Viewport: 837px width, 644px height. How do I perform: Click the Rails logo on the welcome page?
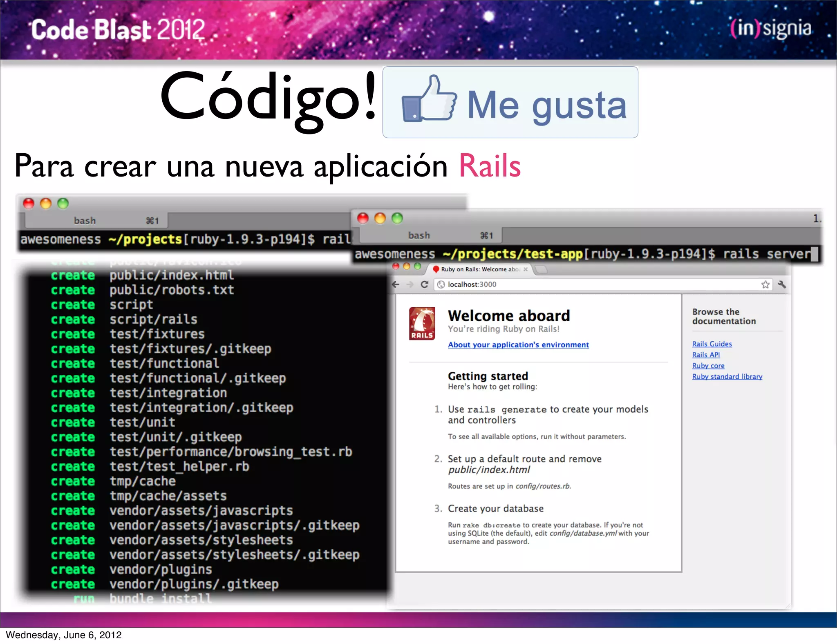coord(422,324)
